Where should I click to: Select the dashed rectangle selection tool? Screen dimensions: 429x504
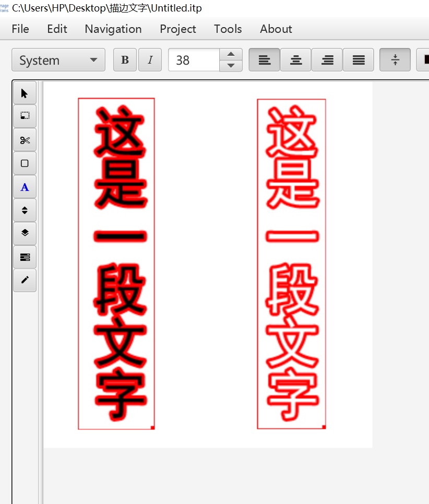pyautogui.click(x=25, y=116)
